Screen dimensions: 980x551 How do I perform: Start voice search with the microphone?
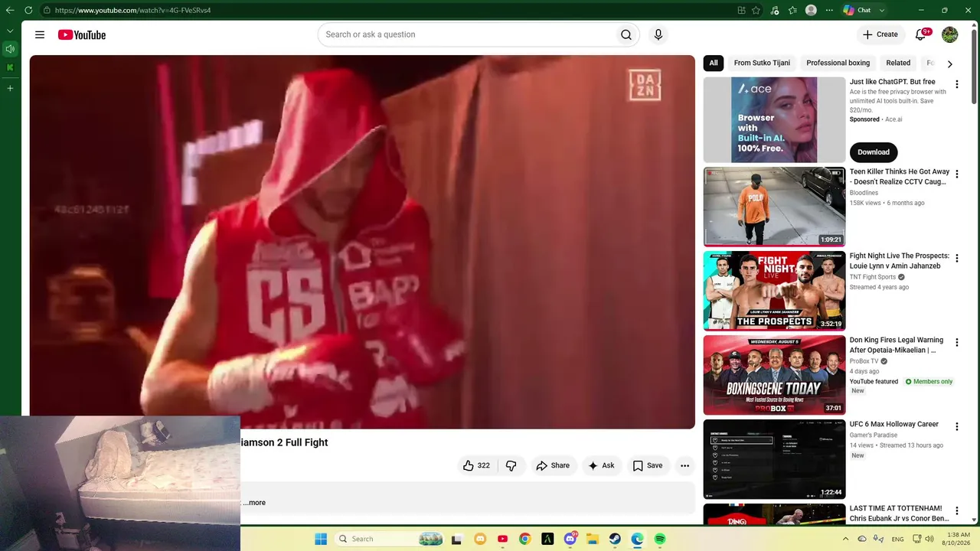[x=658, y=34]
